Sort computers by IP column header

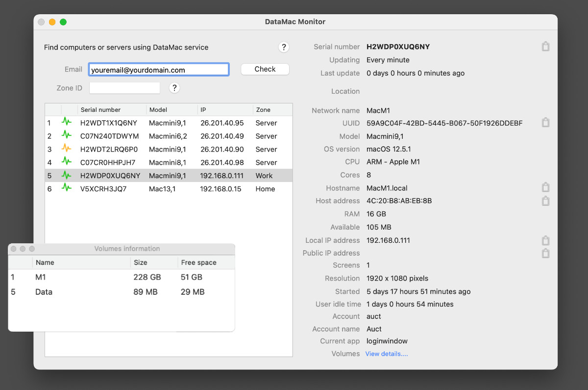(225, 110)
